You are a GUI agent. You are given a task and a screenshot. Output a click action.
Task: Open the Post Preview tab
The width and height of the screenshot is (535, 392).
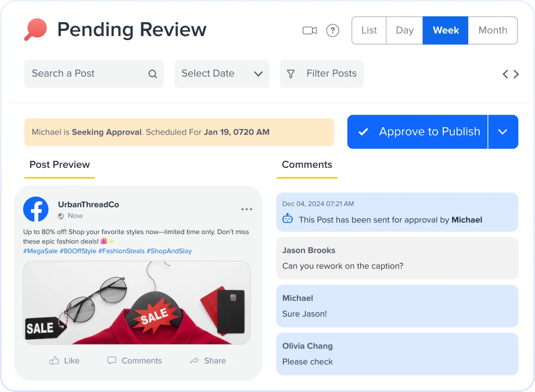pos(59,164)
